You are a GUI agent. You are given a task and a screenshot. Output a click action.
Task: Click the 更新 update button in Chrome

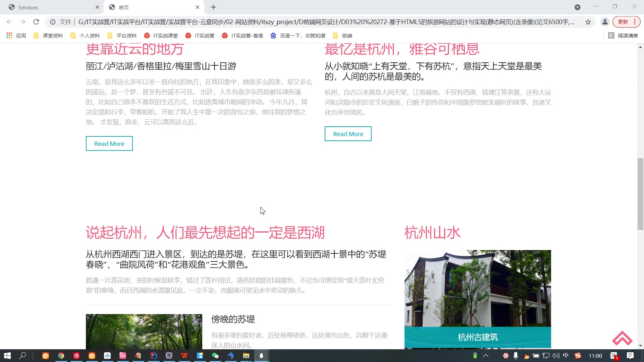pyautogui.click(x=624, y=21)
